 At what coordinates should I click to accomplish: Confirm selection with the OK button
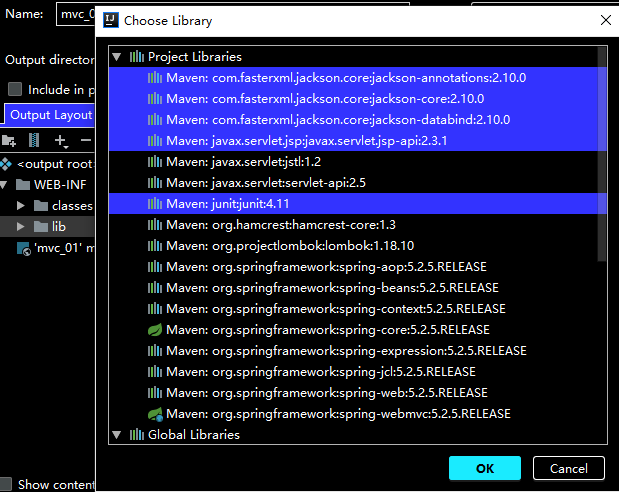485,468
